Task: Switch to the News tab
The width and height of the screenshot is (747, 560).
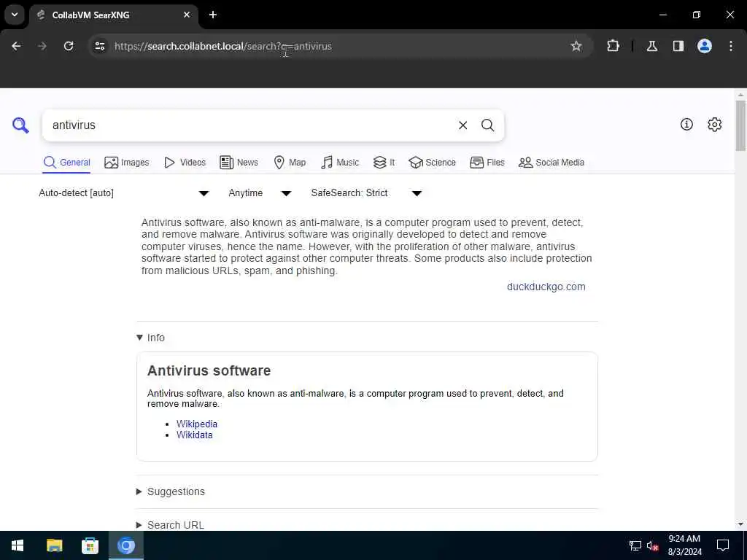Action: (239, 163)
